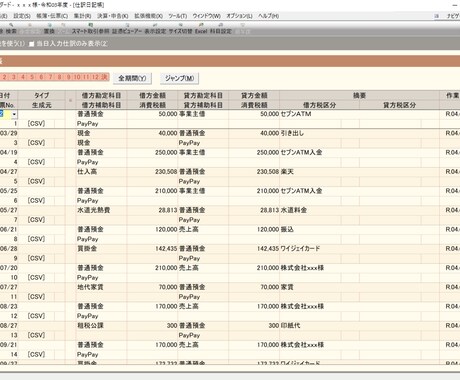Viewport: 460px width, 380px height.
Task: Select the 水道光熱費 debit account cell
Action: 101,210
